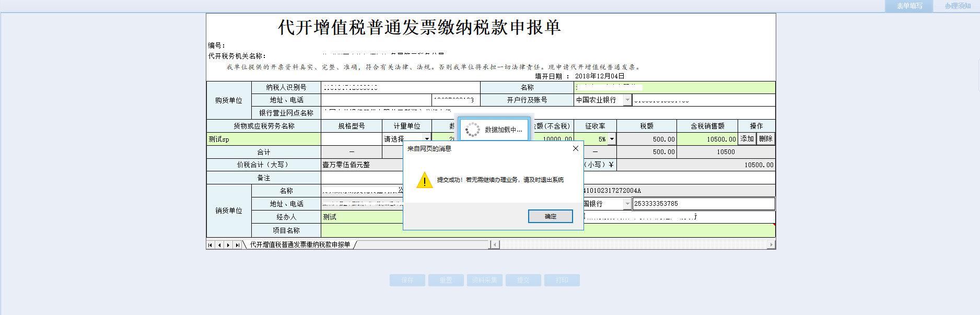Click the last sheet navigation arrow
Image resolution: width=980 pixels, height=315 pixels.
pos(237,245)
